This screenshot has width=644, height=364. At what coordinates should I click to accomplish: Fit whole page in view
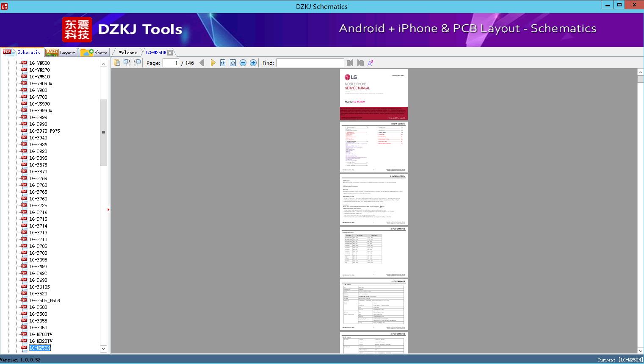[233, 63]
